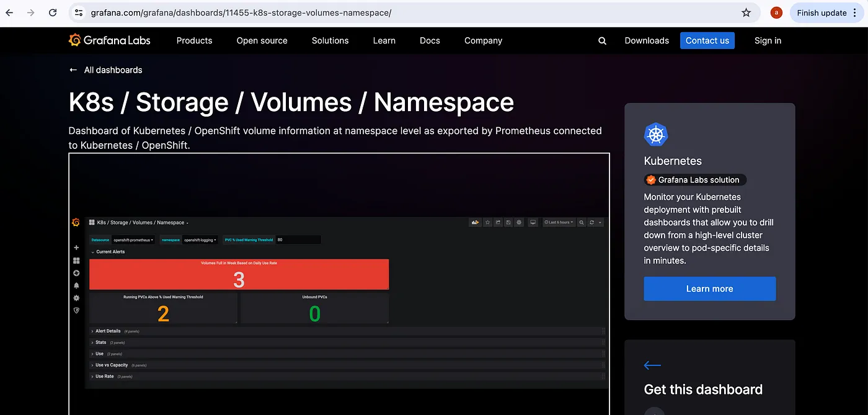Viewport: 868px width, 415px height.
Task: Open the Alerting bell icon in preview sidebar
Action: tap(76, 285)
